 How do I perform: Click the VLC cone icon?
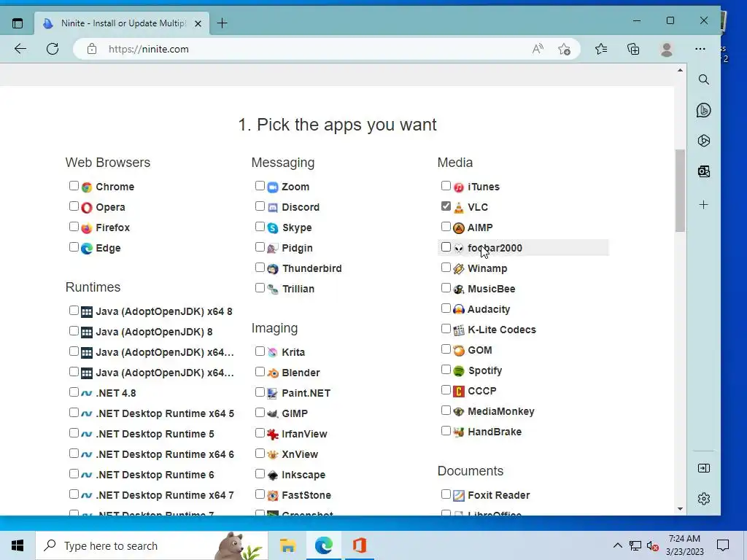(x=458, y=208)
